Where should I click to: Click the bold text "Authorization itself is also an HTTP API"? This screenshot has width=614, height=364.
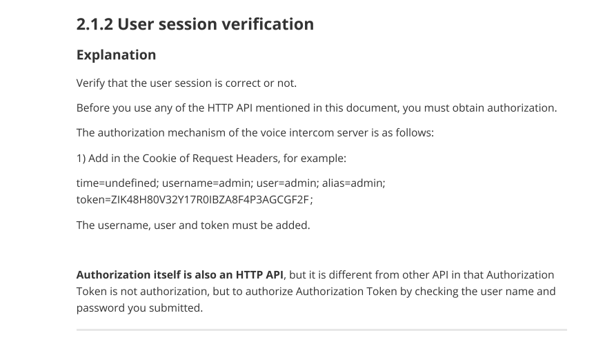(x=180, y=275)
